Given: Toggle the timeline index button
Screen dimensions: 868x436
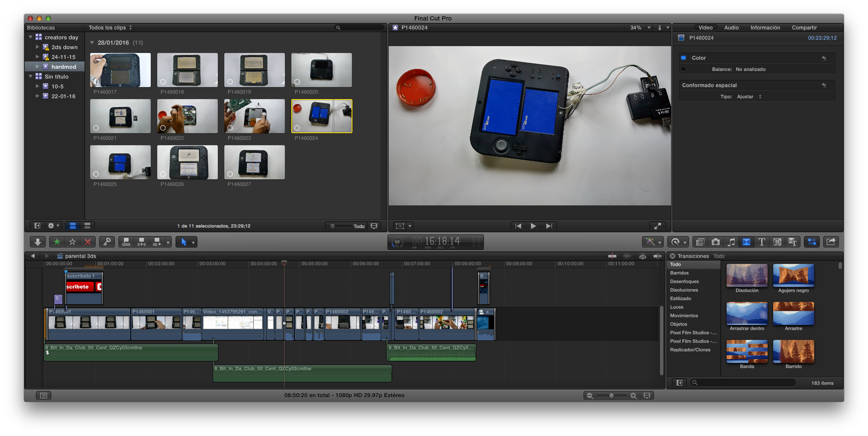Looking at the screenshot, I should tap(43, 395).
